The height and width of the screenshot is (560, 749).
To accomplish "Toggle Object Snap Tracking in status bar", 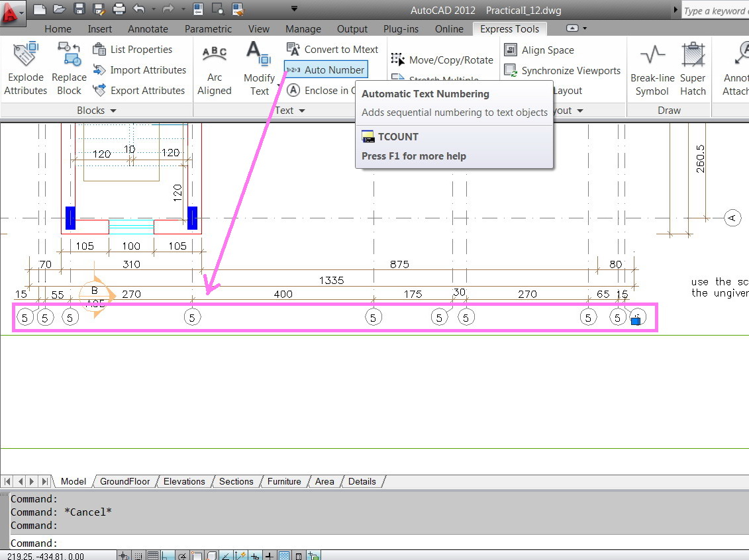I will pos(226,555).
